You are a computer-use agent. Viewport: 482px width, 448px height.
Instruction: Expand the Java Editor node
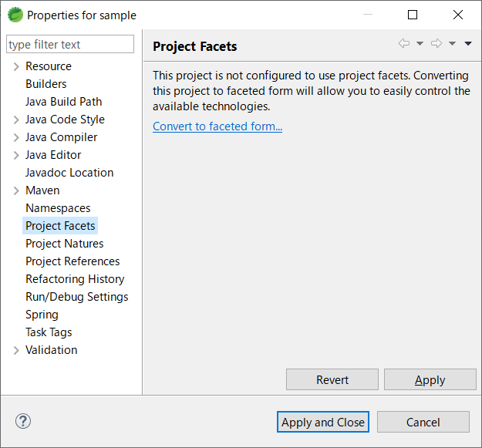point(16,155)
